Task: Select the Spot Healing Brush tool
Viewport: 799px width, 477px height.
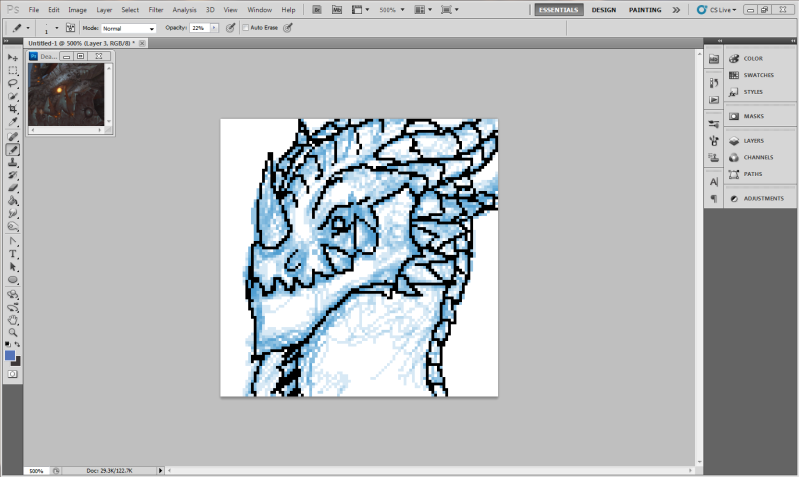Action: (13, 137)
